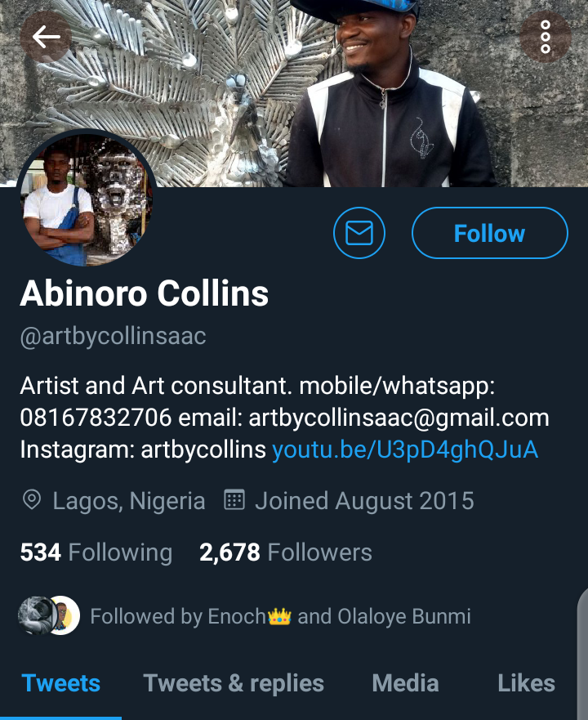Tap the back arrow icon
The image size is (588, 720).
(x=46, y=37)
